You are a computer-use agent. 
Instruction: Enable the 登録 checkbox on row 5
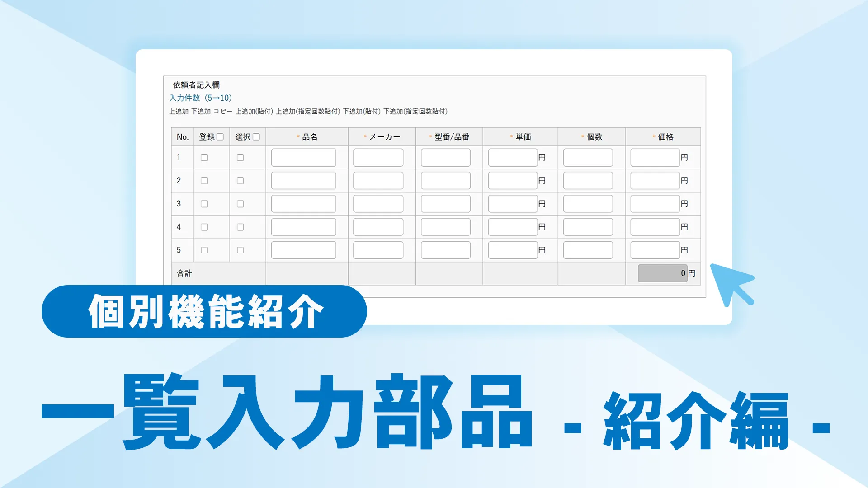tap(205, 250)
